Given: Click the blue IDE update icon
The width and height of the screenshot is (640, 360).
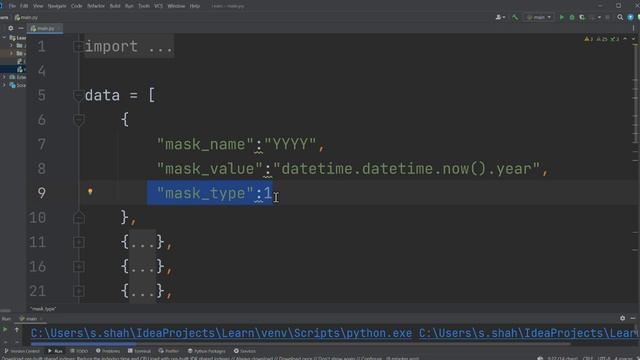Looking at the screenshot, I should [630, 17].
